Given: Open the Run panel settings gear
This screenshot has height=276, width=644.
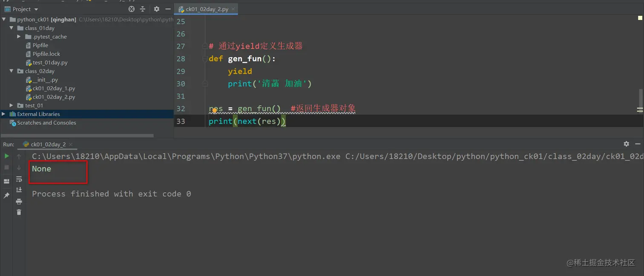Looking at the screenshot, I should pos(626,144).
